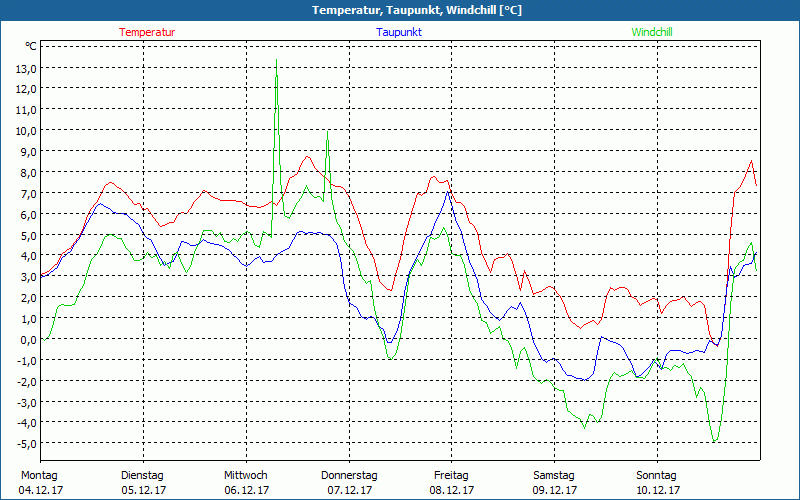Image resolution: width=800 pixels, height=500 pixels.
Task: Click the lowest green Windchill dip on Sonntag
Action: [714, 440]
